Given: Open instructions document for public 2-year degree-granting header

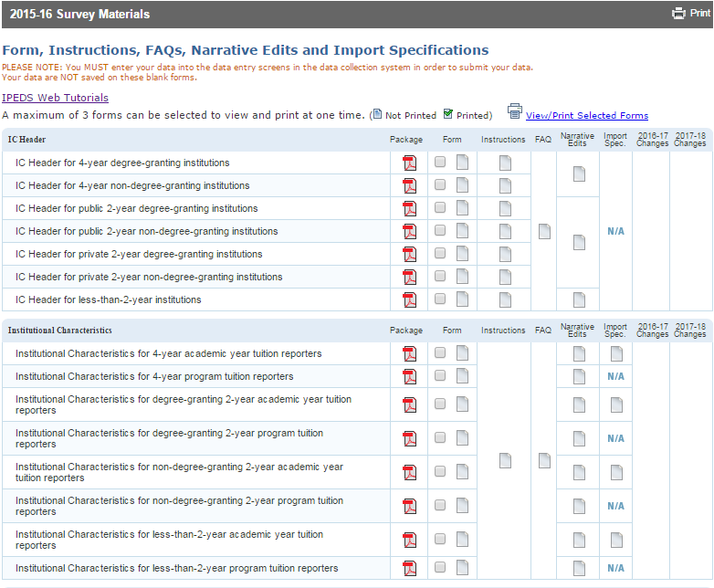Looking at the screenshot, I should pos(505,209).
